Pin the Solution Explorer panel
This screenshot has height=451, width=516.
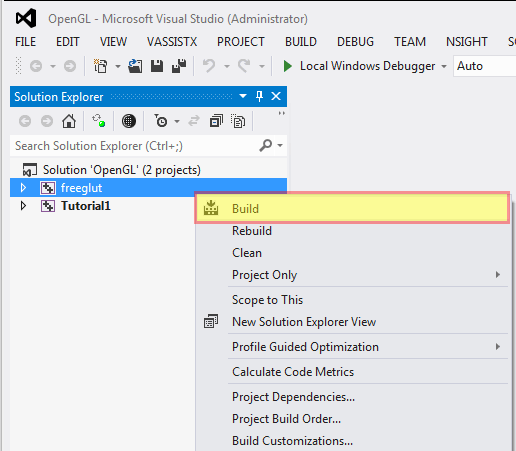coord(259,96)
